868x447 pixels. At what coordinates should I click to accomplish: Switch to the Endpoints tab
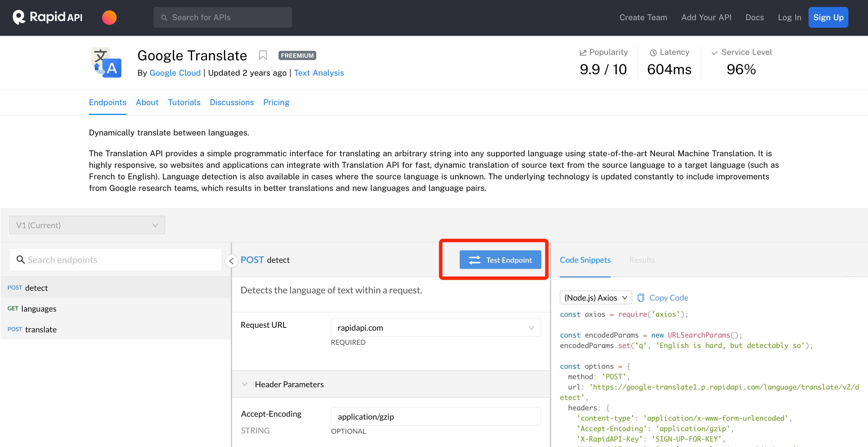(x=107, y=103)
